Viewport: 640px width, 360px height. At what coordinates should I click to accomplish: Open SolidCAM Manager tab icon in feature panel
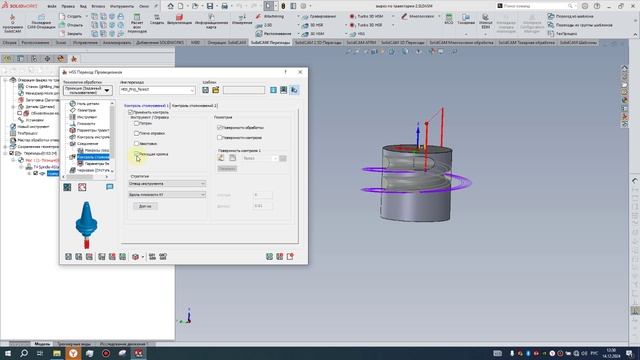pyautogui.click(x=74, y=59)
